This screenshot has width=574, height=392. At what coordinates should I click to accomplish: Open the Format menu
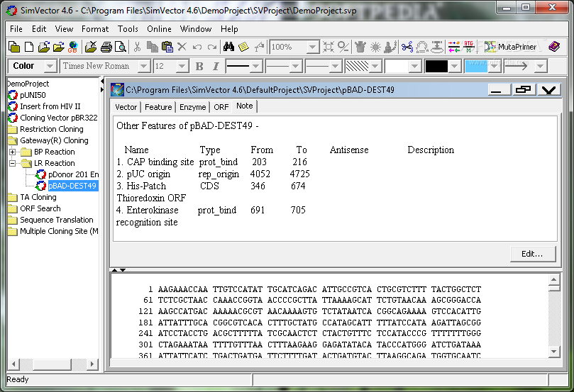coord(95,29)
